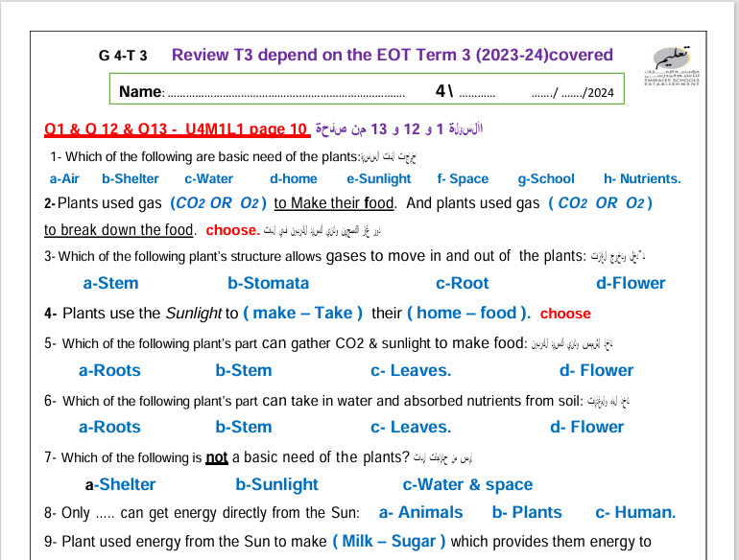
Task: Click the purple Review T3 title text
Action: [392, 55]
